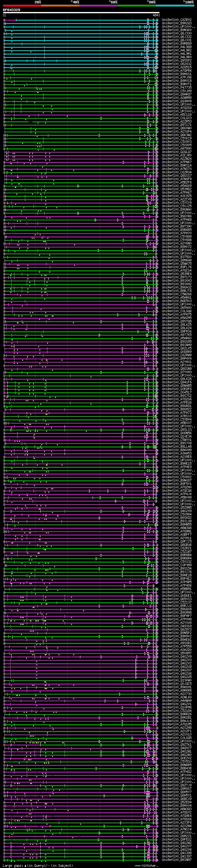Click the purple ~60% identity legend segment
The height and width of the screenshot is (868, 197).
(x=99, y=6)
